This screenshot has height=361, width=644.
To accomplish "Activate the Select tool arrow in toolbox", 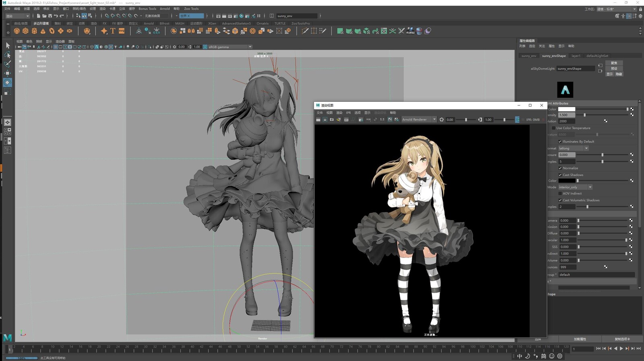I will [x=8, y=45].
